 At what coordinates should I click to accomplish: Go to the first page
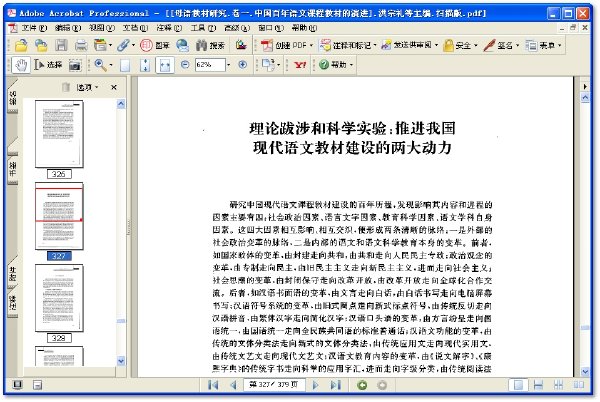click(x=213, y=385)
